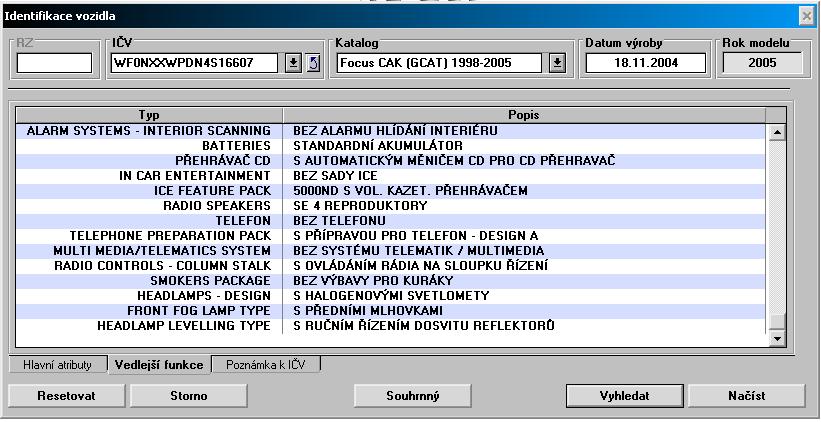The image size is (821, 422).
Task: Click the Storno button
Action: [x=182, y=396]
